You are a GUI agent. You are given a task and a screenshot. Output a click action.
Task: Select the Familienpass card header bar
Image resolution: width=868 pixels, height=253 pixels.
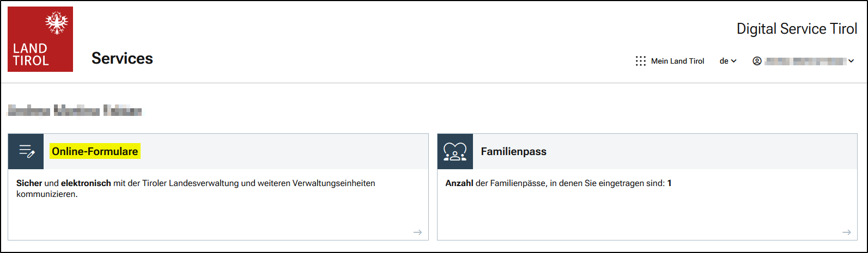point(681,152)
